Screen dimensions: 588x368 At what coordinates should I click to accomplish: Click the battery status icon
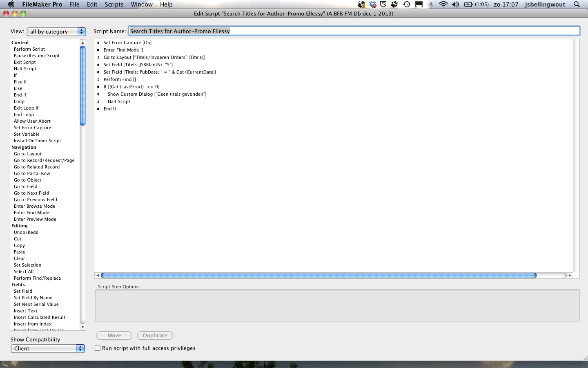(468, 4)
